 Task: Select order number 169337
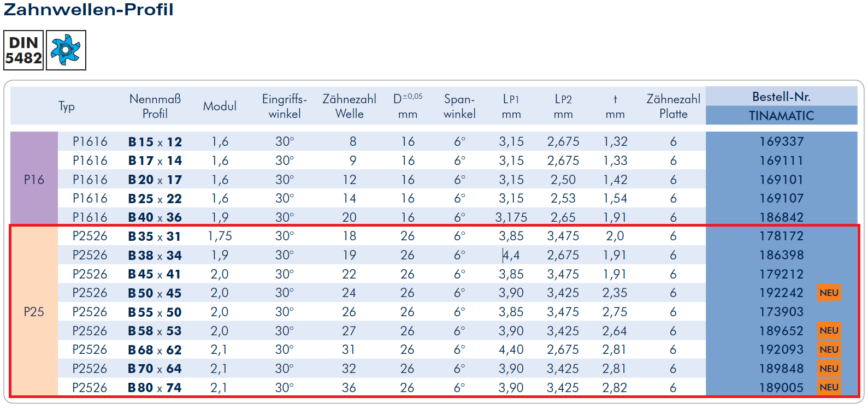click(781, 141)
